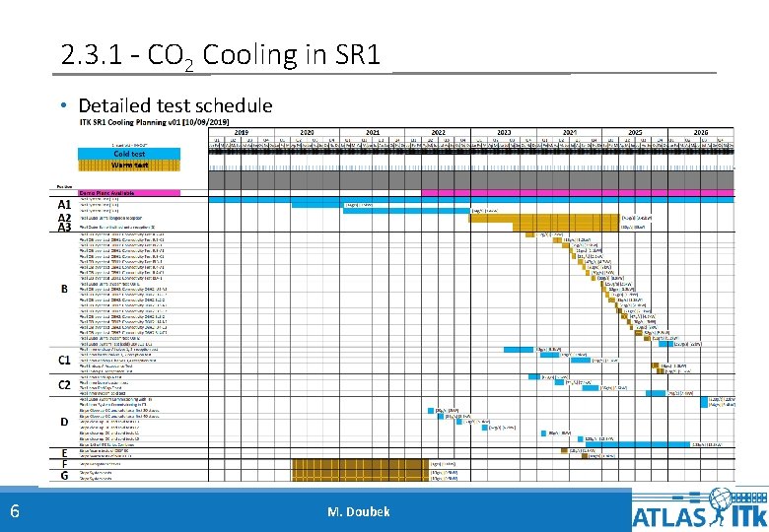Click the long gold warm-test bar in row A2
Viewport: 769px width, 532px height.
click(544, 218)
